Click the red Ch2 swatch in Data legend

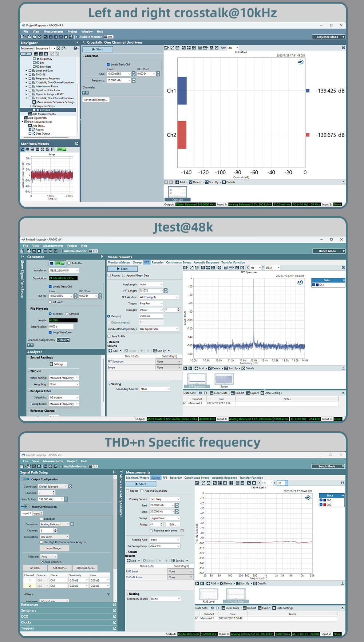point(325,505)
